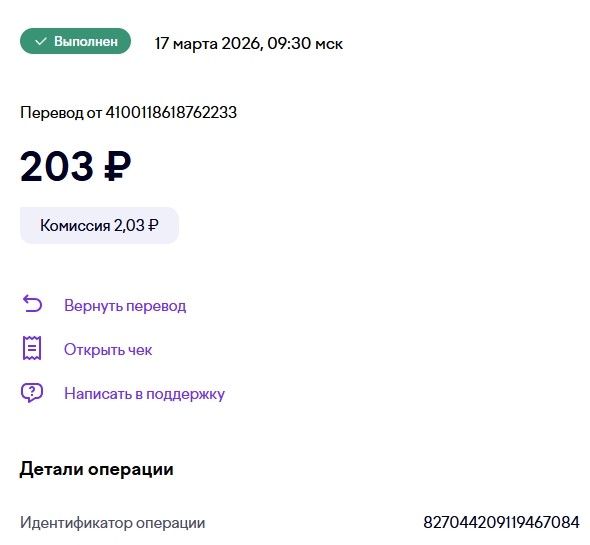
Task: Click the Детали операции heading
Action: tap(97, 469)
